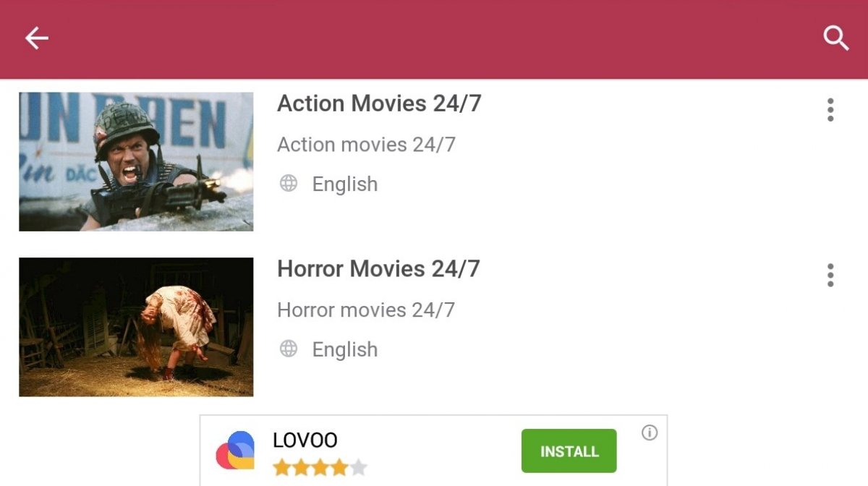
Task: Go back using the left arrow icon
Action: (x=37, y=38)
